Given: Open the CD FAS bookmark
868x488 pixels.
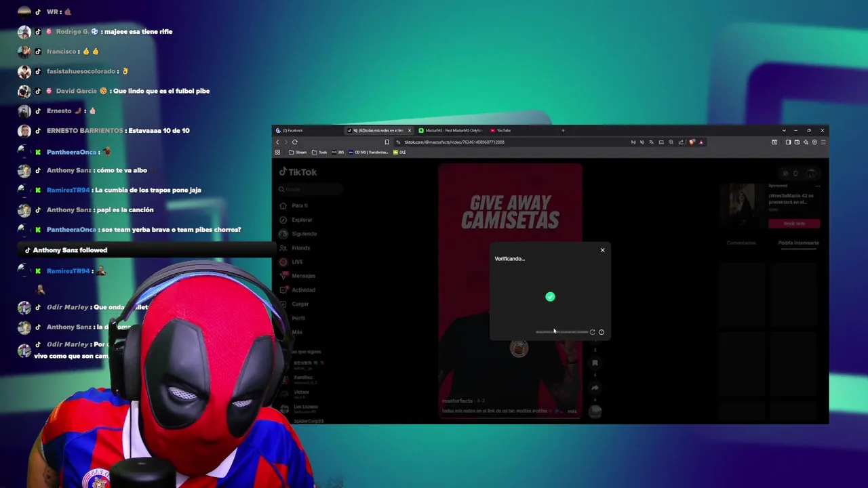Looking at the screenshot, I should [369, 152].
